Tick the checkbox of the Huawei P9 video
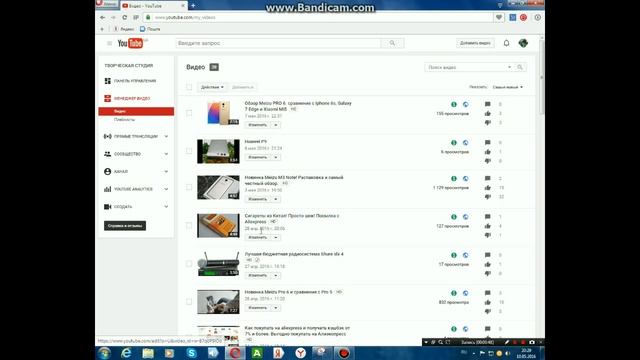 coord(189,151)
